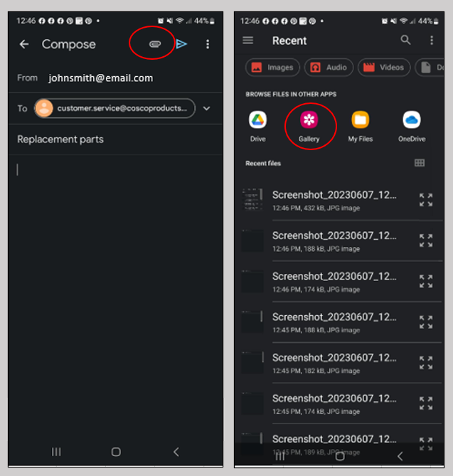Viewport: 453px width, 476px height.
Task: Browse files in Drive
Action: (257, 127)
